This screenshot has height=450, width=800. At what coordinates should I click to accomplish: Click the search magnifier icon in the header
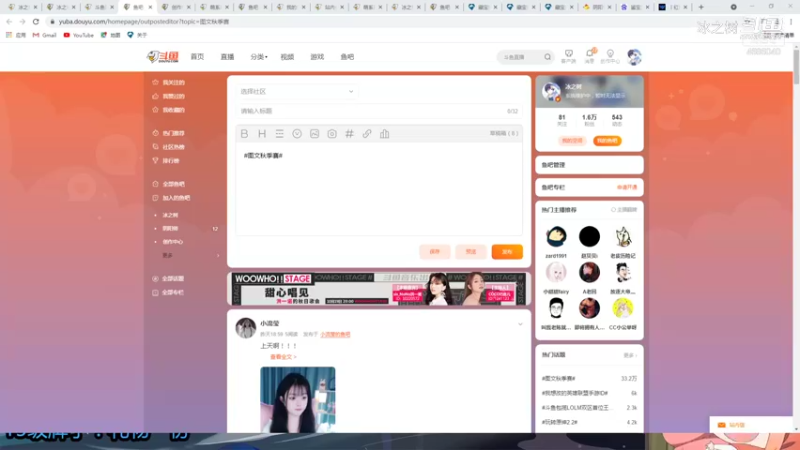547,57
